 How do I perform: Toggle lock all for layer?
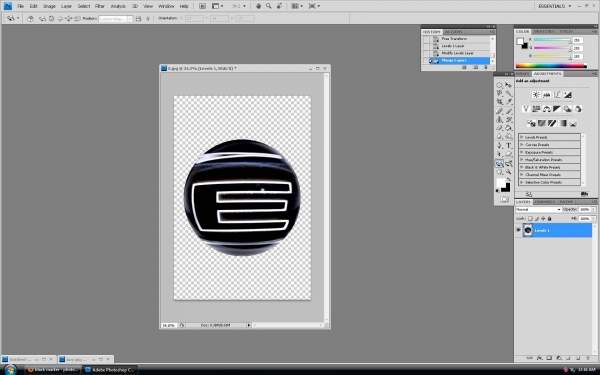click(549, 218)
